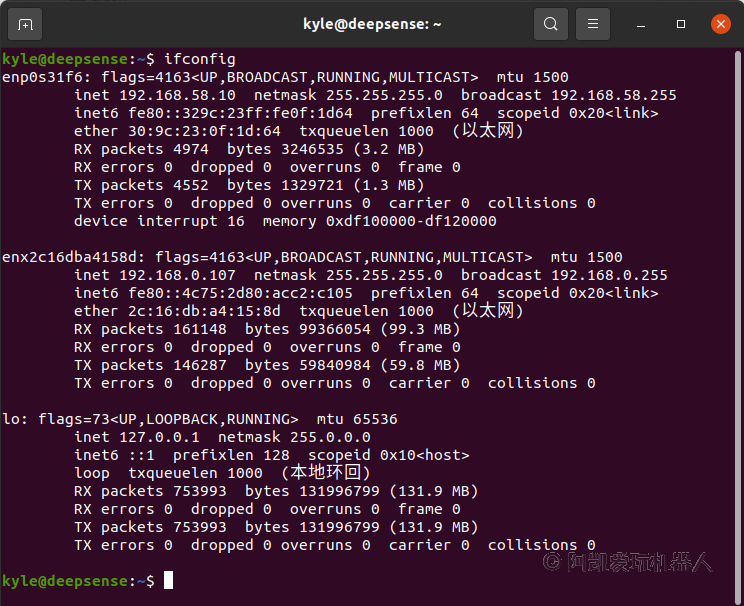
Task: Click the kyle@deepsense window title
Action: pyautogui.click(x=372, y=23)
